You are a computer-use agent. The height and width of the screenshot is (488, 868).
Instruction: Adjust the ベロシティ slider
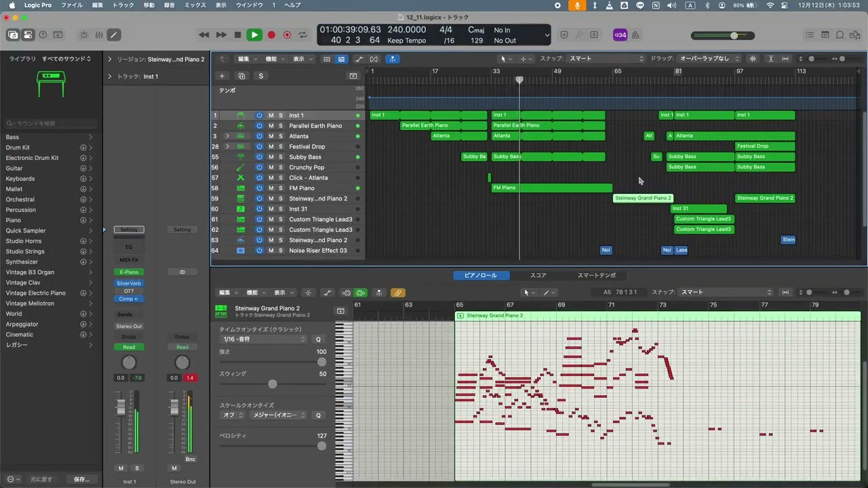(272, 446)
